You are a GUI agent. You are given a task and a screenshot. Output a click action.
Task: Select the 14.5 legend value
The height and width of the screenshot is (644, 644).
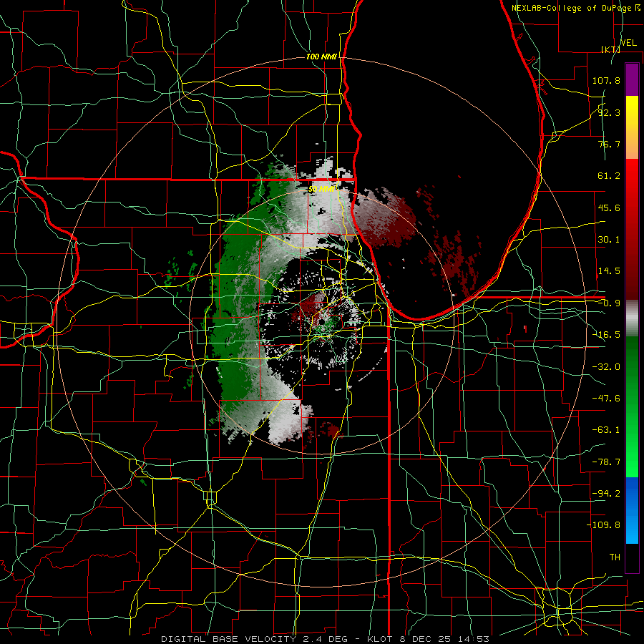[609, 271]
